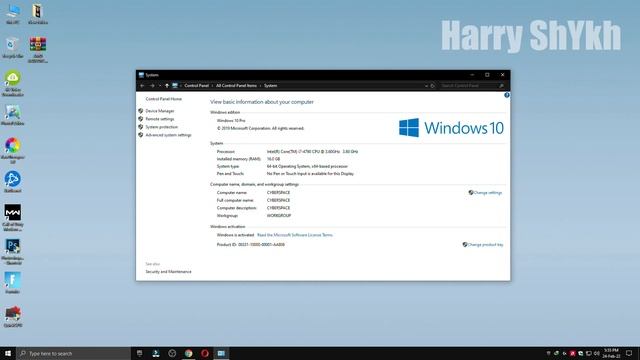The height and width of the screenshot is (360, 640).
Task: Open Control Panel Home link
Action: tap(164, 99)
